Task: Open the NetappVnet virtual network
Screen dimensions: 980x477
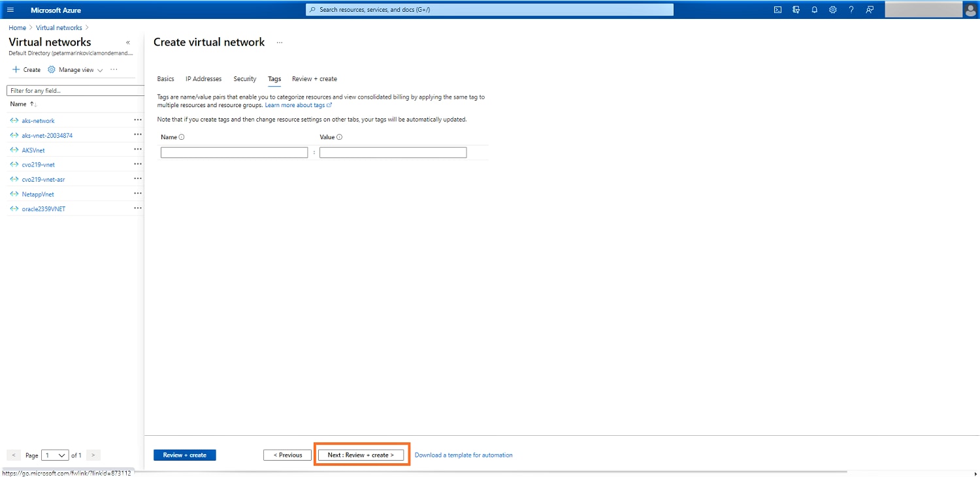Action: click(x=38, y=194)
